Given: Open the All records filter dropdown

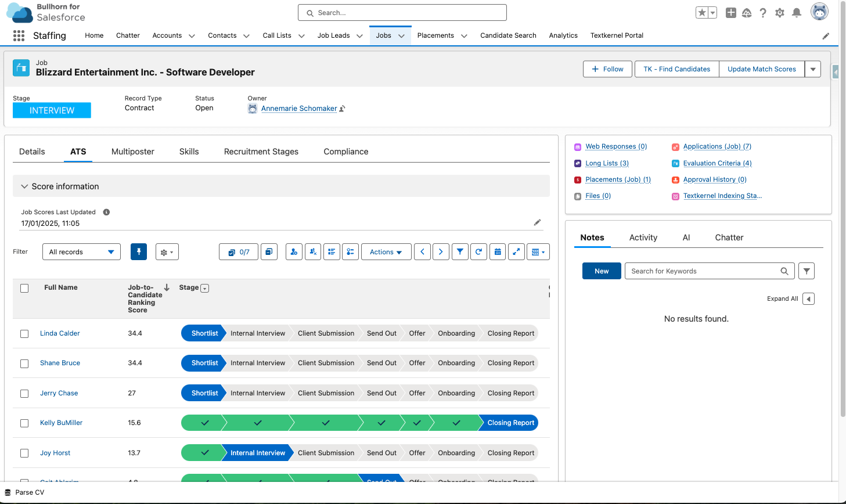Looking at the screenshot, I should tap(81, 252).
